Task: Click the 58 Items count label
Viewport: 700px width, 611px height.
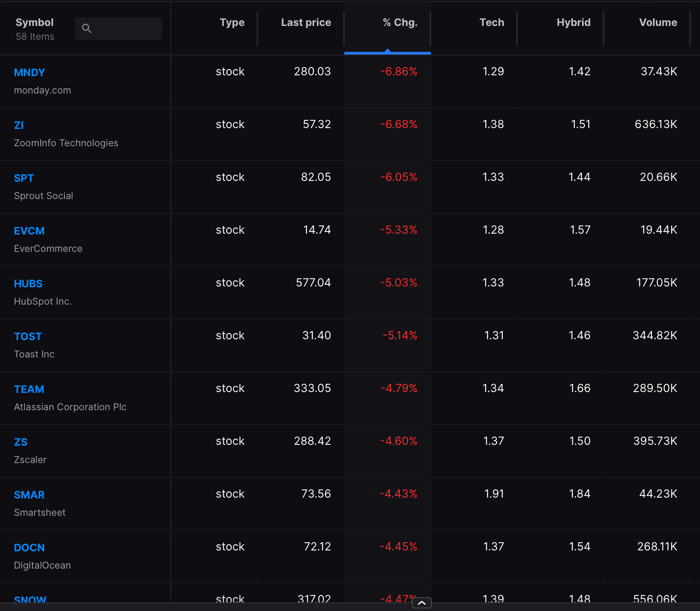Action: (x=35, y=37)
